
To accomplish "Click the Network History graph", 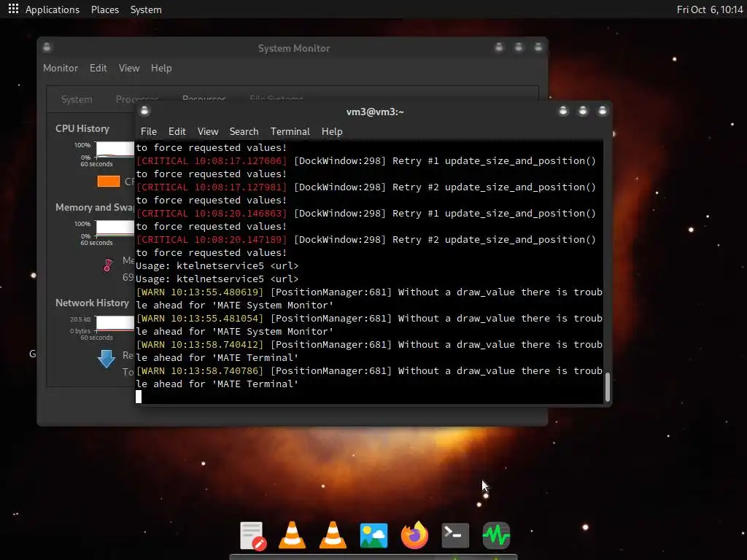I will point(115,323).
